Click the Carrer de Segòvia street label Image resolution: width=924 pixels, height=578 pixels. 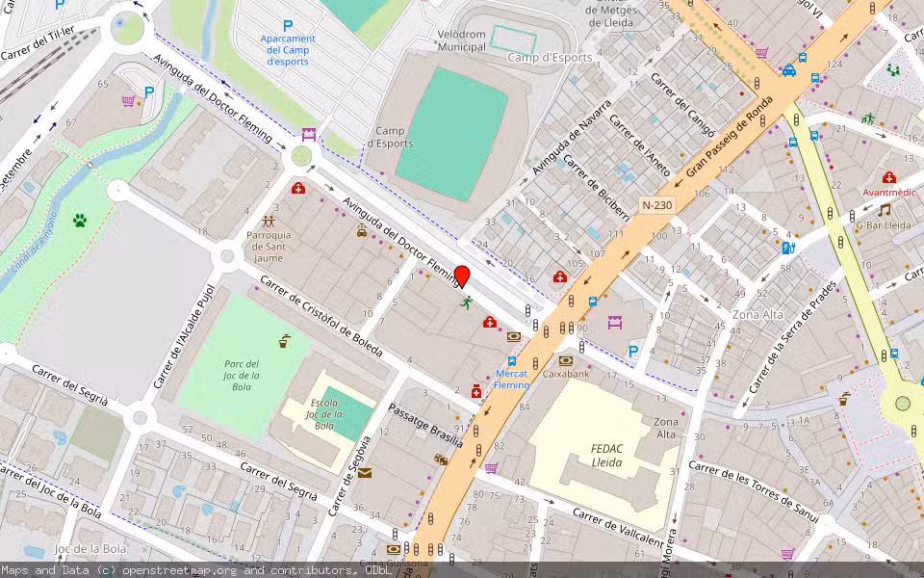(350, 477)
